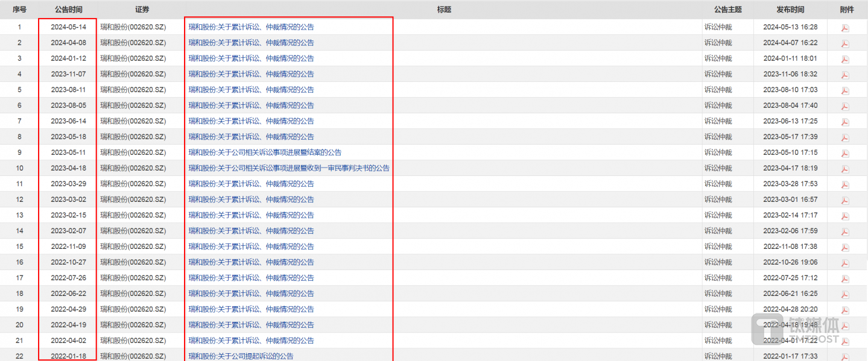This screenshot has height=361, width=868.
Task: Click 瑞和股份(002620.SZ) in row 1
Action: 133,27
